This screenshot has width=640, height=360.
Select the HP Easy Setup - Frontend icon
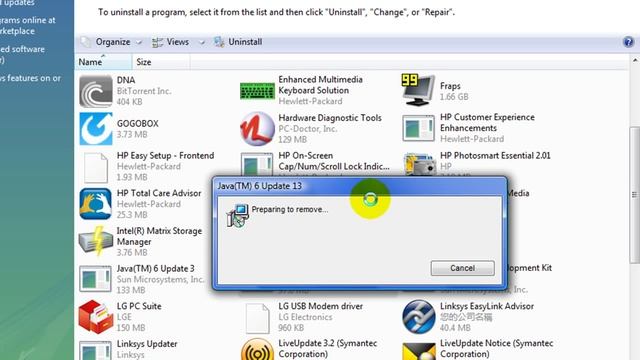coord(96,167)
